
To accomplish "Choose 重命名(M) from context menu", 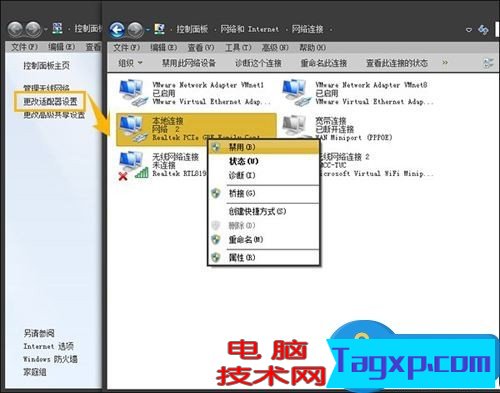I will (263, 239).
